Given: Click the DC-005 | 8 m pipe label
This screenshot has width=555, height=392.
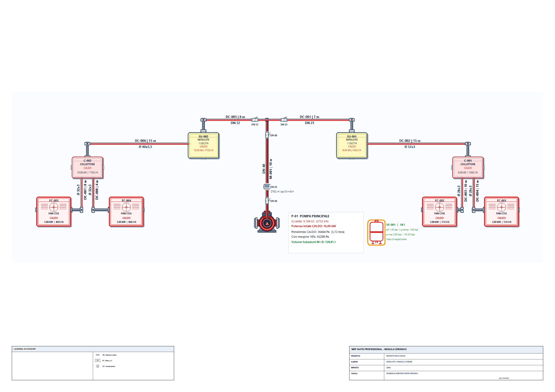Looking at the screenshot, I should (x=235, y=117).
